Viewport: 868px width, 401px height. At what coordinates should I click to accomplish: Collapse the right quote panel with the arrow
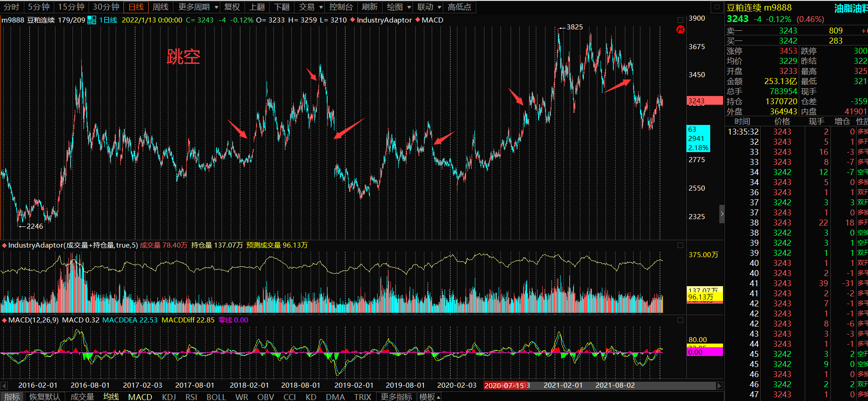coord(722,214)
